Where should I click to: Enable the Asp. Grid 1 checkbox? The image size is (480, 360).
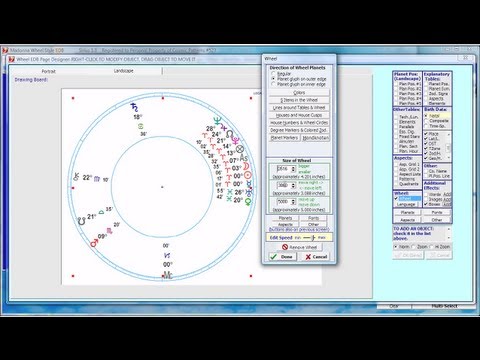[396, 164]
